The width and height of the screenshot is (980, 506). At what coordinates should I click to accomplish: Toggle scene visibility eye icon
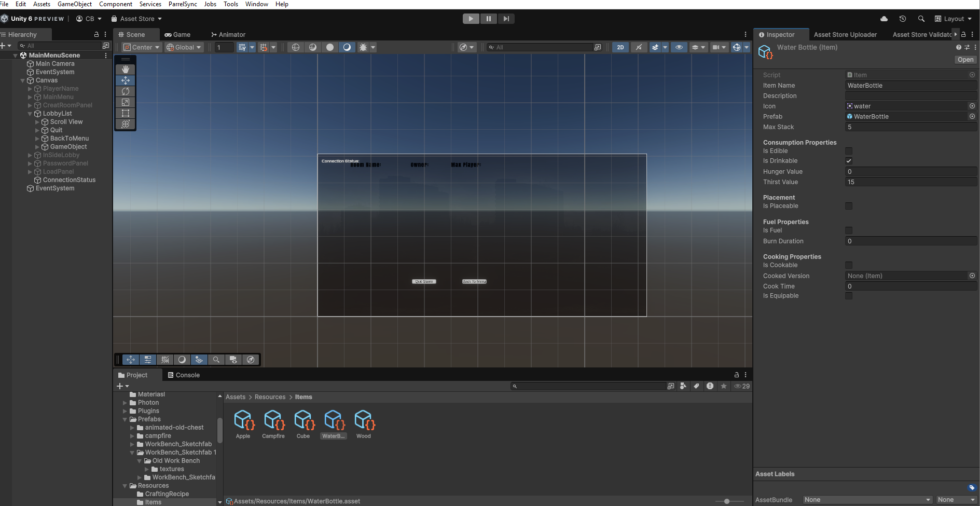click(679, 47)
